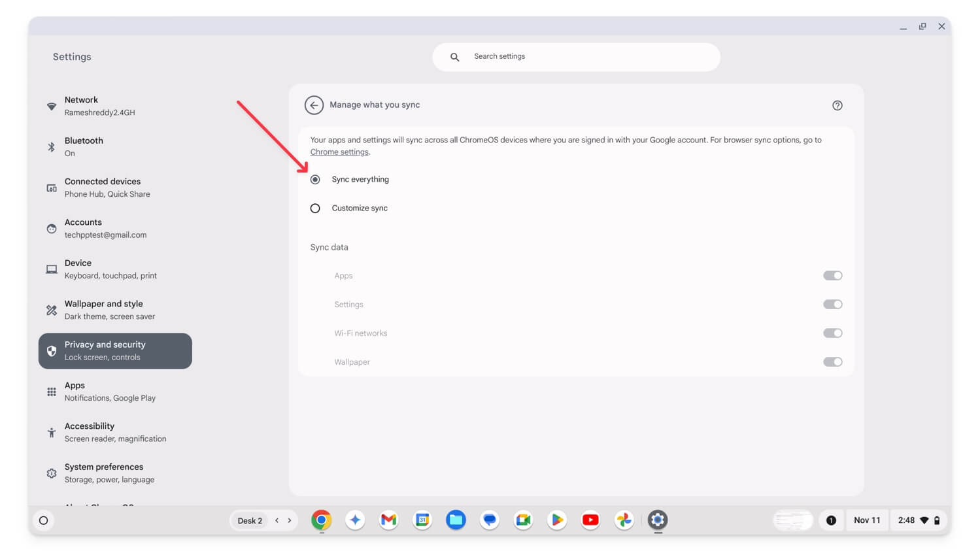The image size is (980, 551).
Task: Click the Desk 2 button
Action: pyautogui.click(x=250, y=521)
